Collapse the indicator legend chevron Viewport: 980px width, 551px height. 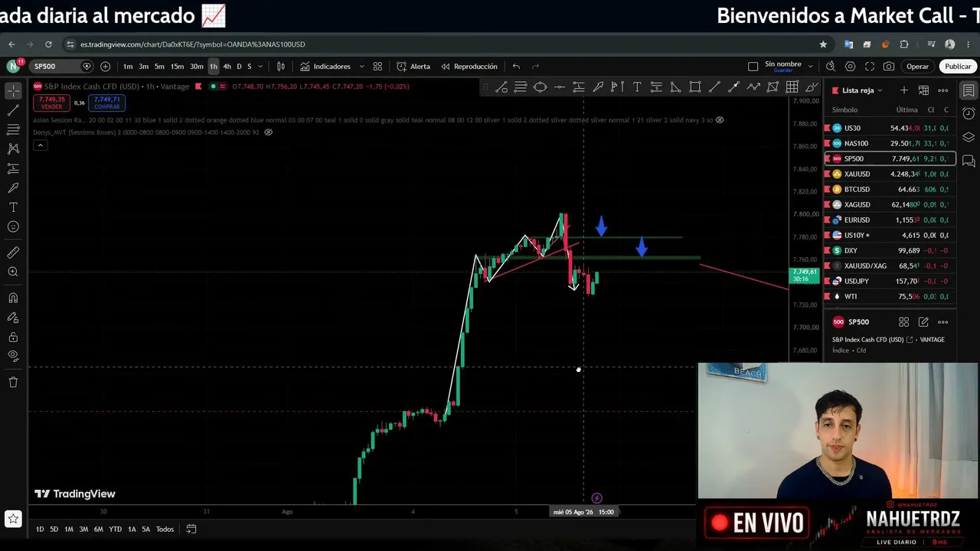40,145
